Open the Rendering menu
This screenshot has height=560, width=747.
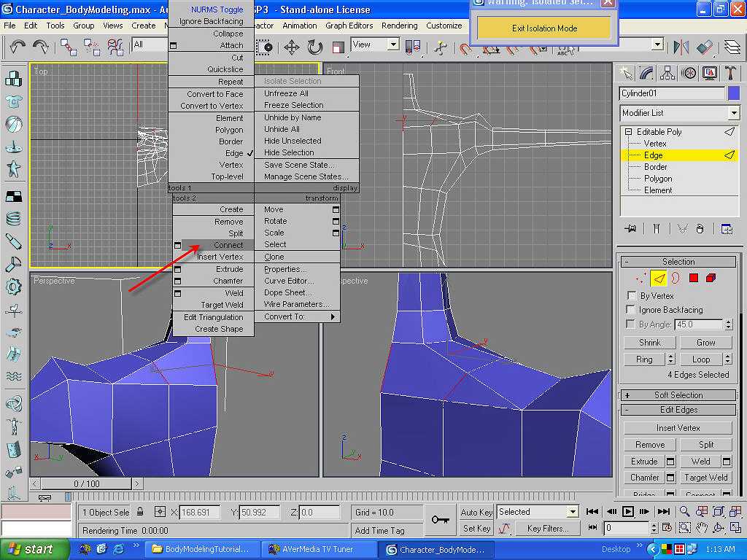[x=399, y=26]
